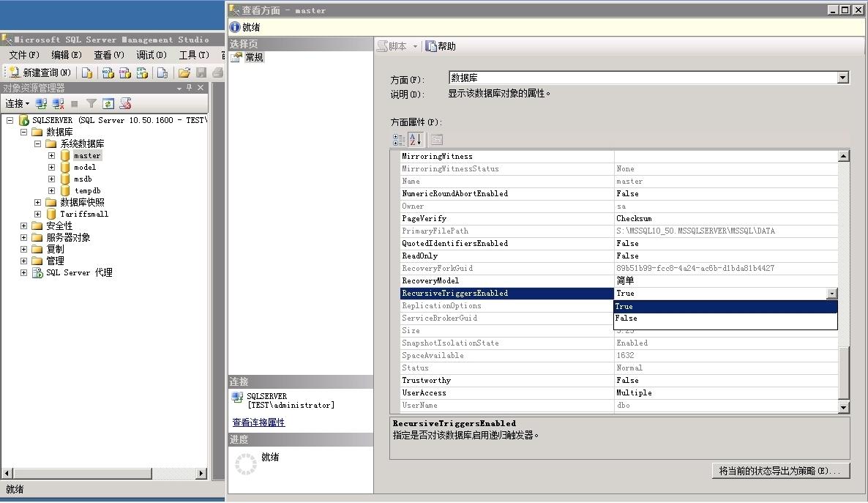
Task: Expand the tempdb database node
Action: [51, 190]
